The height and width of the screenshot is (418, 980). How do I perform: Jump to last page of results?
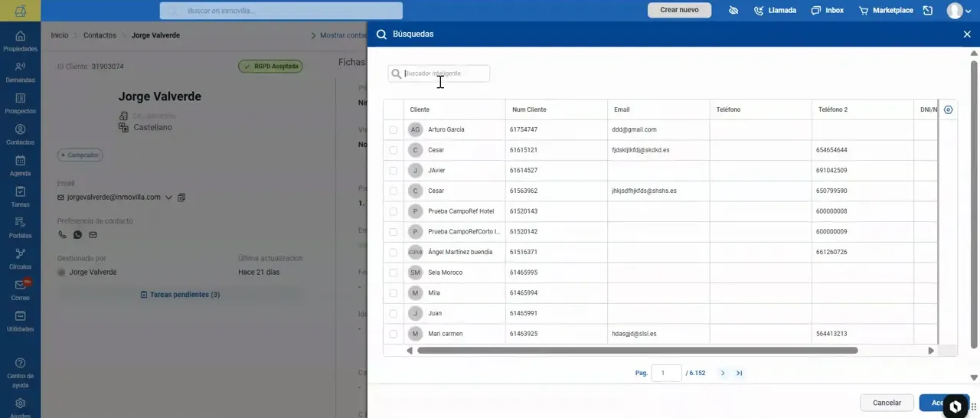pos(740,373)
